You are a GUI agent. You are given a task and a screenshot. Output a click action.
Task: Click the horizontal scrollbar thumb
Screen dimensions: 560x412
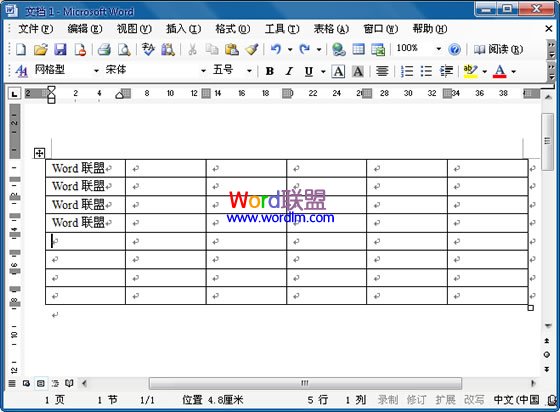(x=305, y=383)
